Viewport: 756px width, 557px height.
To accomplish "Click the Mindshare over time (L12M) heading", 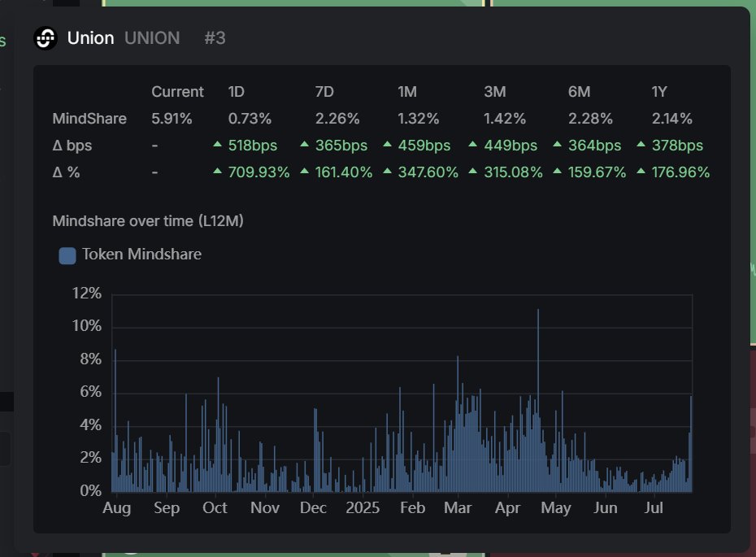I will pyautogui.click(x=148, y=221).
